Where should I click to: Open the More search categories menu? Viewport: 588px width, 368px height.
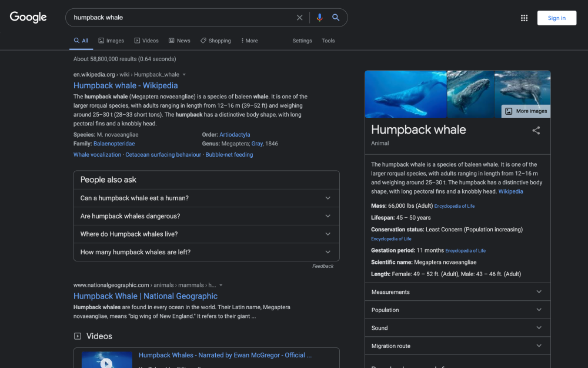(249, 41)
